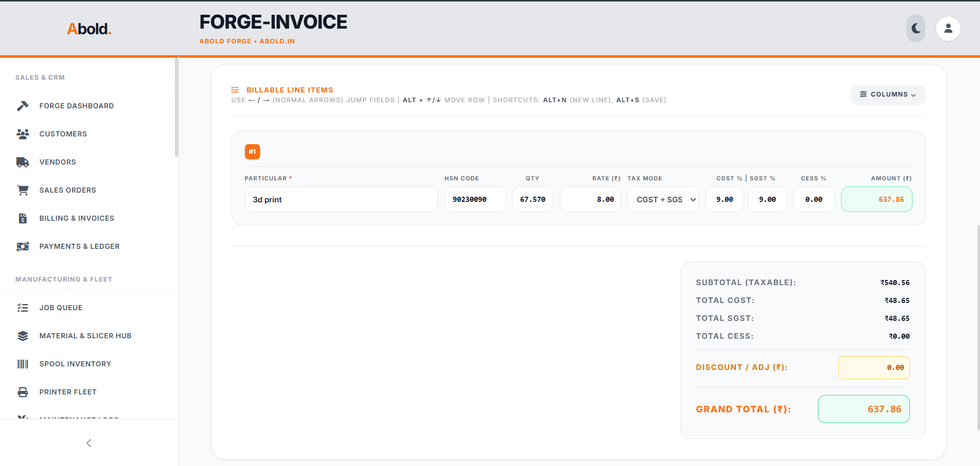
Task: Click Discount / Adj input field
Action: click(874, 367)
